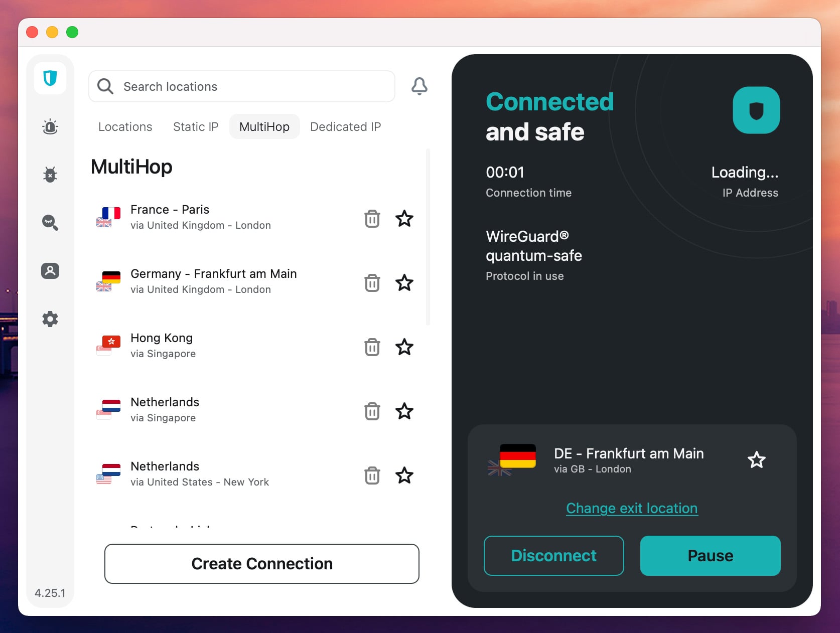Viewport: 840px width, 633px height.
Task: Open the private Search magnifier icon in sidebar
Action: (50, 222)
